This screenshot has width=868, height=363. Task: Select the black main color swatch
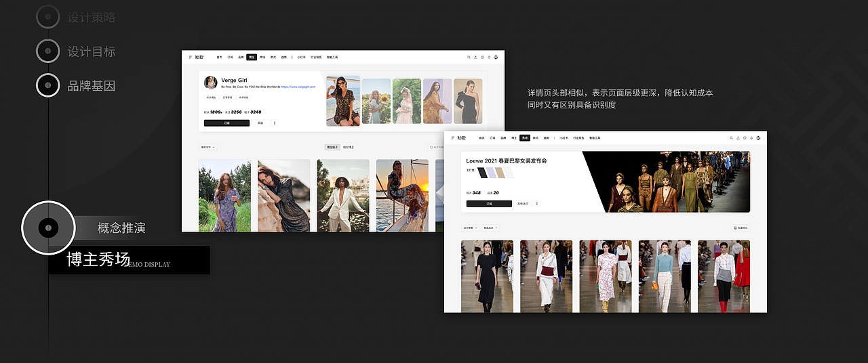482,173
